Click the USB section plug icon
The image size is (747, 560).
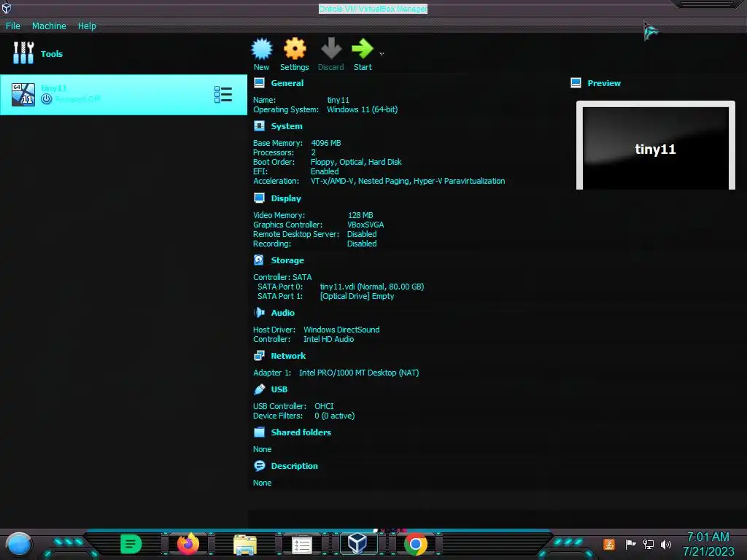click(x=259, y=389)
